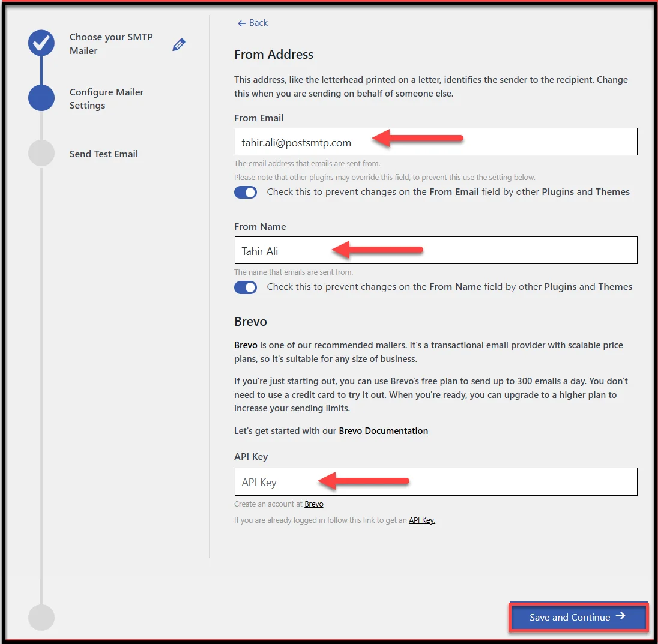Click the Back navigation link
Viewport: 658px width, 644px height.
point(252,23)
